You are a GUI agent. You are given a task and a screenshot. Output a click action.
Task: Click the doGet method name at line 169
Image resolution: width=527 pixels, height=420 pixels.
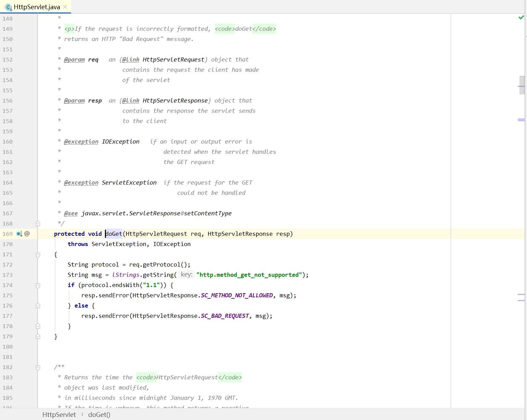click(x=114, y=234)
